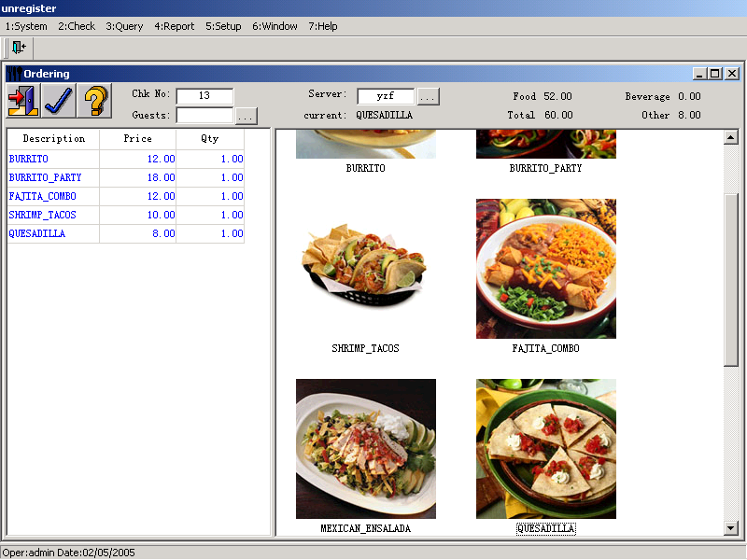
Task: Click the focused QUESADILLA caption label
Action: (546, 528)
